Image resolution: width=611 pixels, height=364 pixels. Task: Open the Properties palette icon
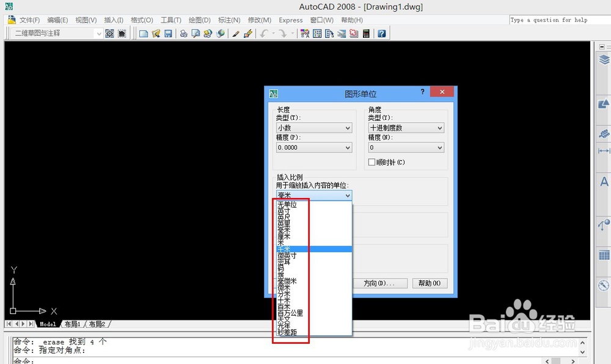coord(305,34)
